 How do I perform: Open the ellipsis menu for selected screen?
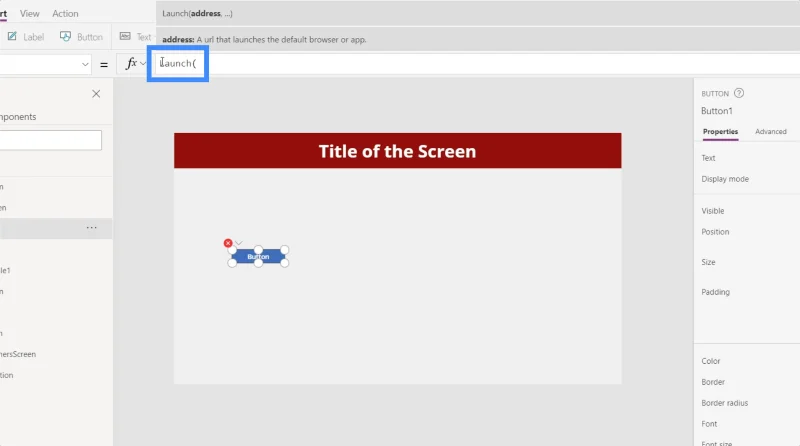coord(91,228)
